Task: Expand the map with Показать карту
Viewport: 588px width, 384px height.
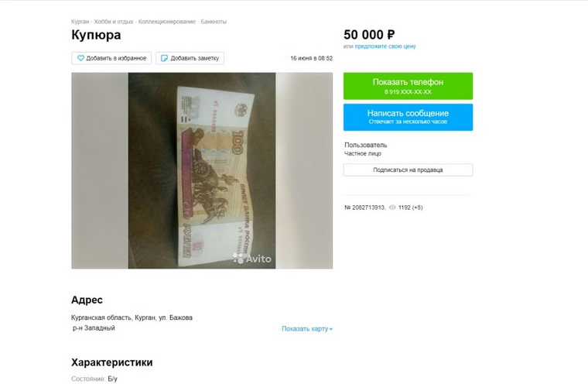Action: (307, 328)
